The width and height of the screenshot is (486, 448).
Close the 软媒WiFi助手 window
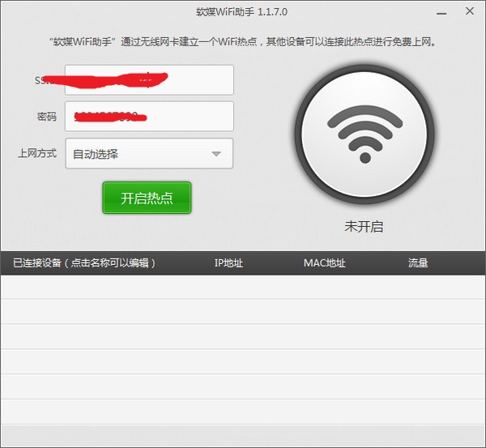click(470, 11)
